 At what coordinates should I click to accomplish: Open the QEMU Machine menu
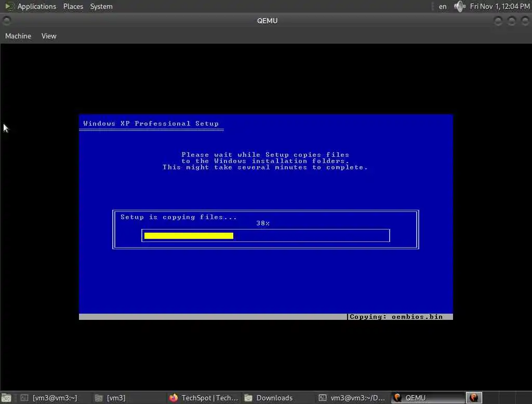click(x=18, y=36)
